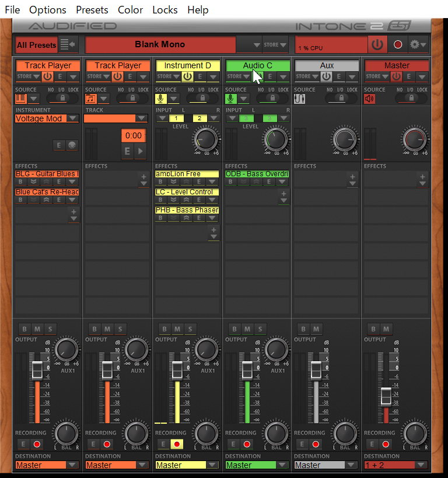448x478 pixels.
Task: Open the Color menu
Action: (130, 10)
